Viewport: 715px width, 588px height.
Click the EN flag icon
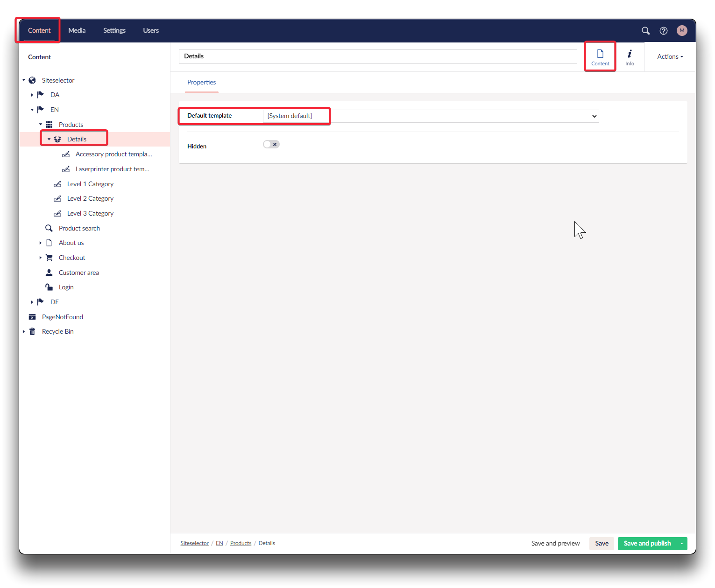pos(41,110)
